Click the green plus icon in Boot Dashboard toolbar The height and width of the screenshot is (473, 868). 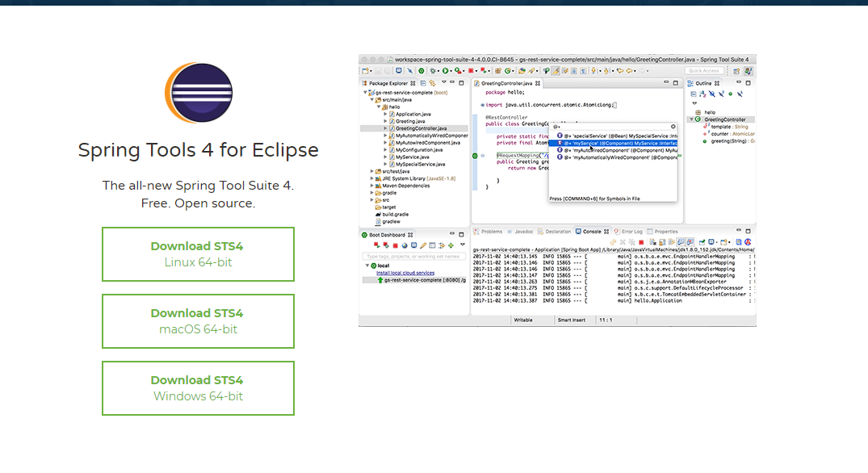tap(451, 245)
